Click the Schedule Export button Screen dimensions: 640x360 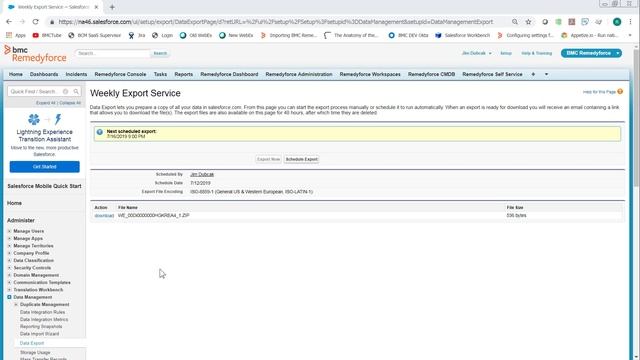coord(302,159)
